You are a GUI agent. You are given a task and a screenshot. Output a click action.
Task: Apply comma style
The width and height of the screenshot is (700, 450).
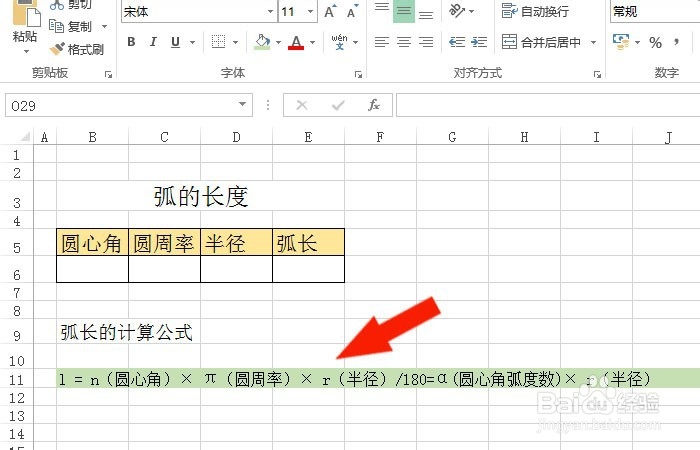click(x=677, y=42)
